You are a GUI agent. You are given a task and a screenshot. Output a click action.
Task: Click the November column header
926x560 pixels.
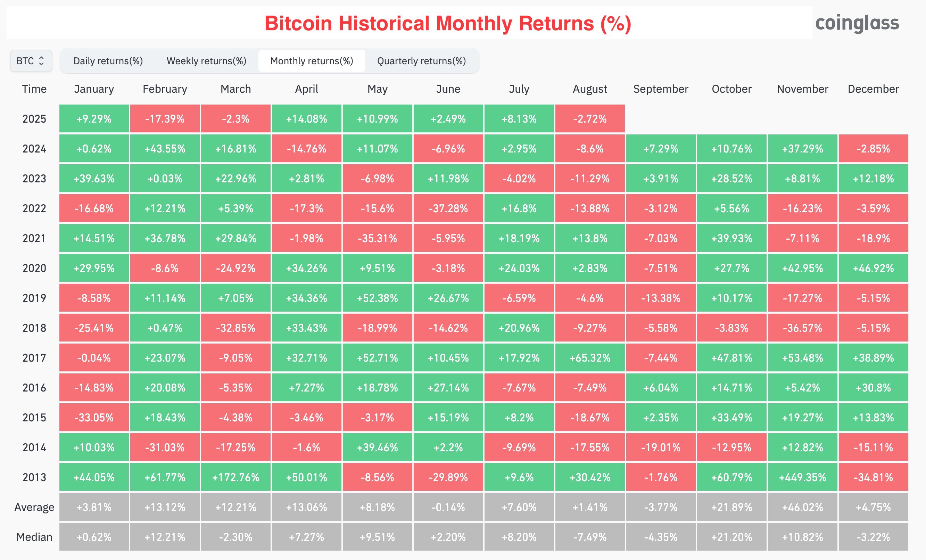point(802,89)
